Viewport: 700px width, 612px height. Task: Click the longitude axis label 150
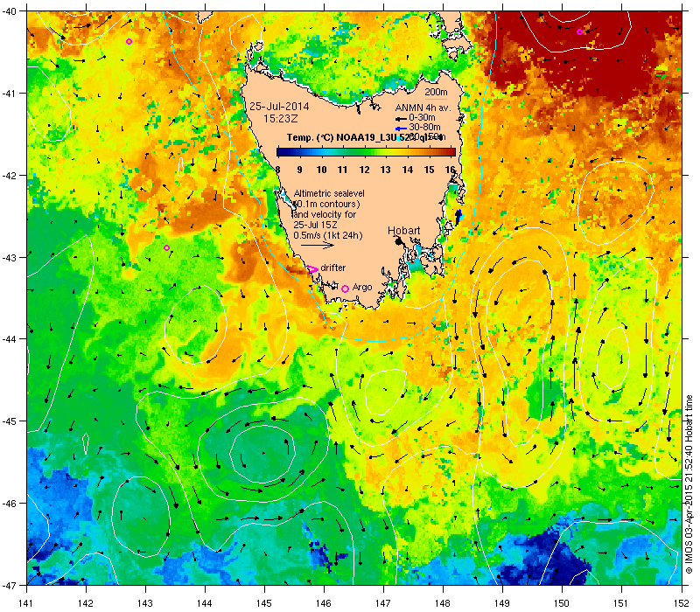[562, 603]
